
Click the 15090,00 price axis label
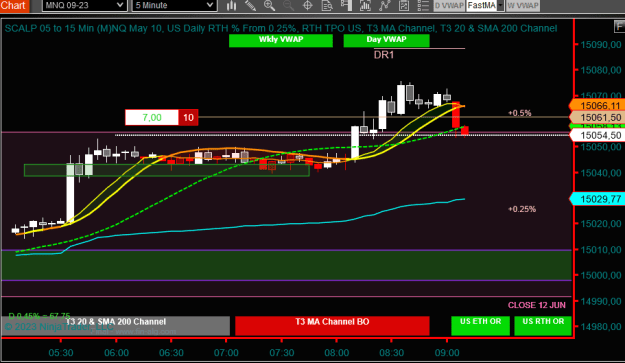tap(601, 45)
